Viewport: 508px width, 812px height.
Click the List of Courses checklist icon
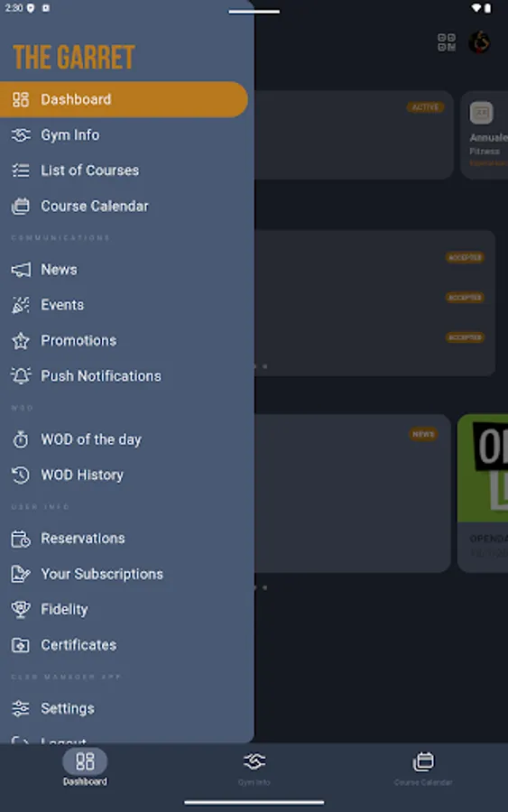pyautogui.click(x=21, y=171)
